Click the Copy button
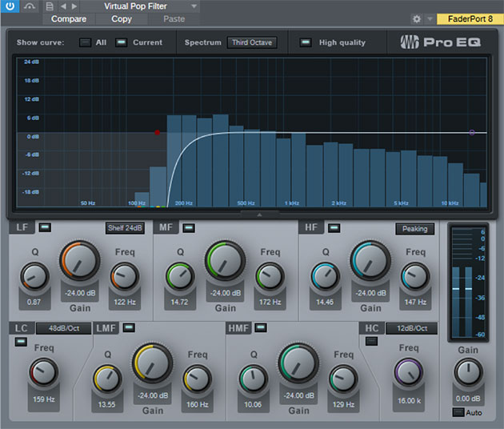Viewport: 504px width, 429px height. (122, 18)
